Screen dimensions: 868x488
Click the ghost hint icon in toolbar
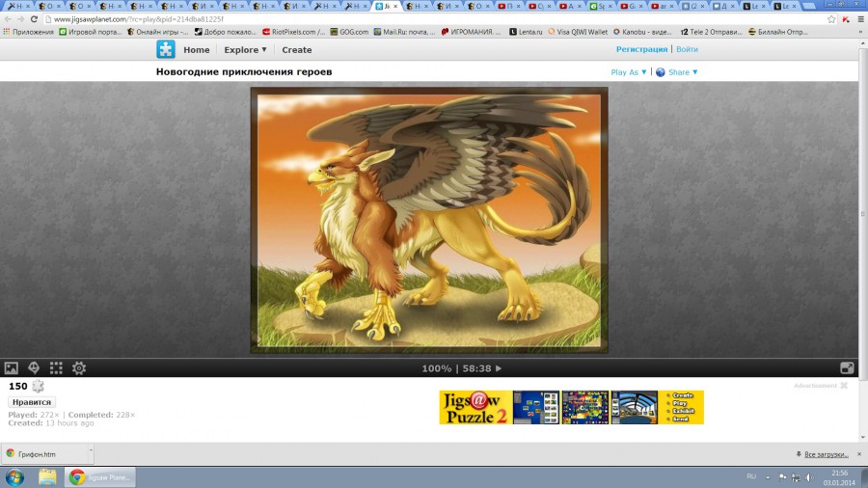pos(34,368)
